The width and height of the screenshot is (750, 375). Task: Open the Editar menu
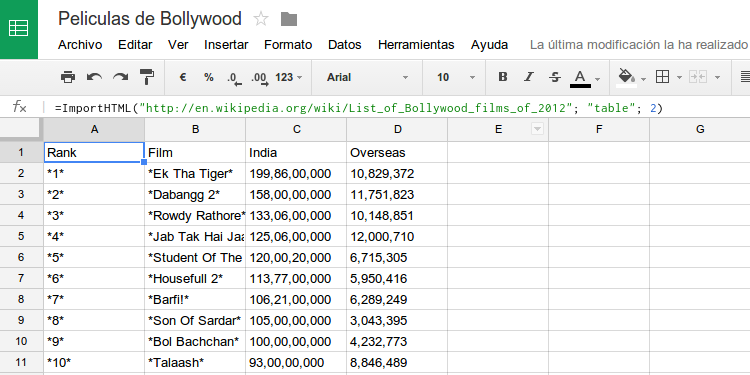(x=135, y=45)
